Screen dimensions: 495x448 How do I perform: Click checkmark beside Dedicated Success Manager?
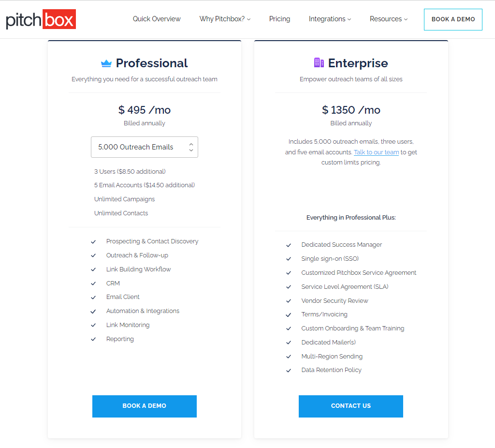coord(289,245)
